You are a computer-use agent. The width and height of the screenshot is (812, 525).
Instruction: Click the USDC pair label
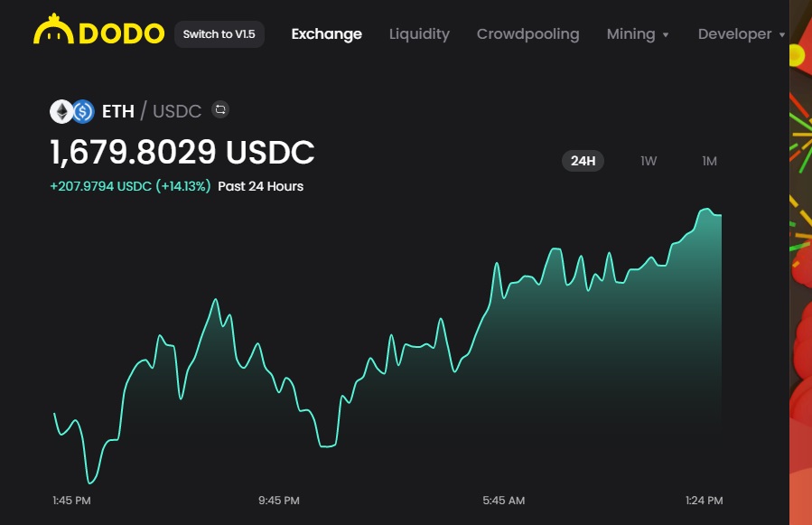click(x=177, y=111)
